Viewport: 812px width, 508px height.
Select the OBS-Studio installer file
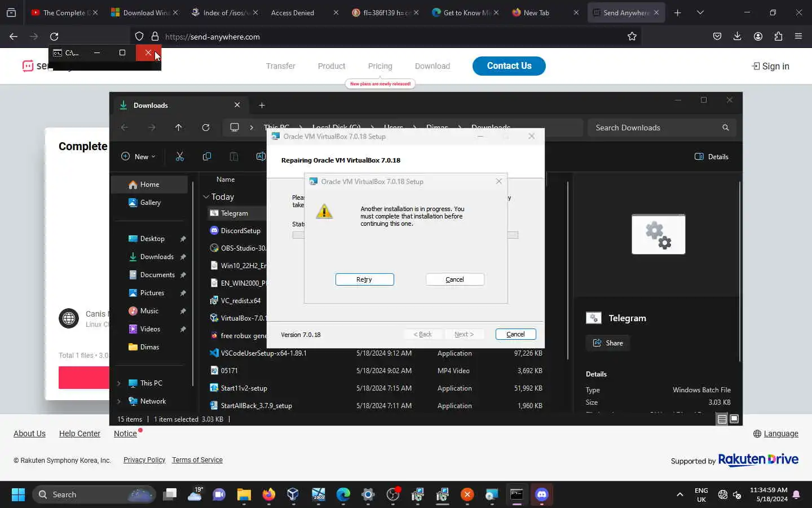pyautogui.click(x=237, y=248)
